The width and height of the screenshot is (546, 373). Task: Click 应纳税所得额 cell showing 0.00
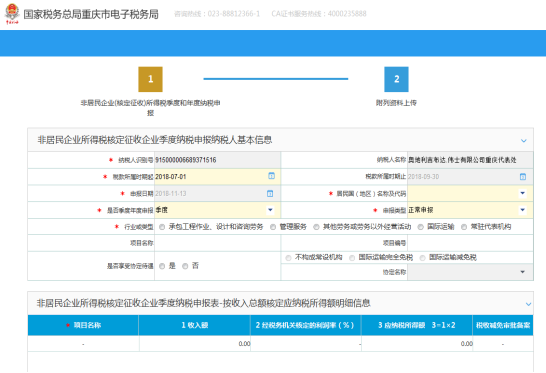click(417, 344)
